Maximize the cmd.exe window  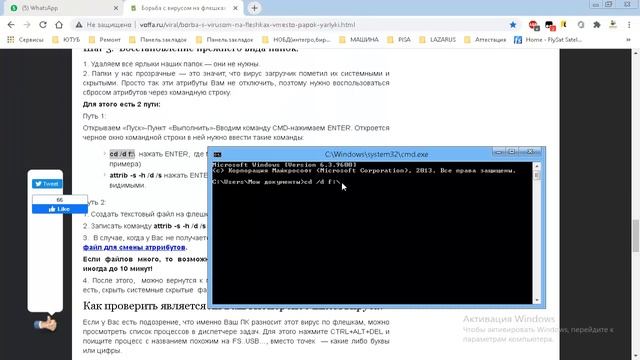tap(511, 152)
